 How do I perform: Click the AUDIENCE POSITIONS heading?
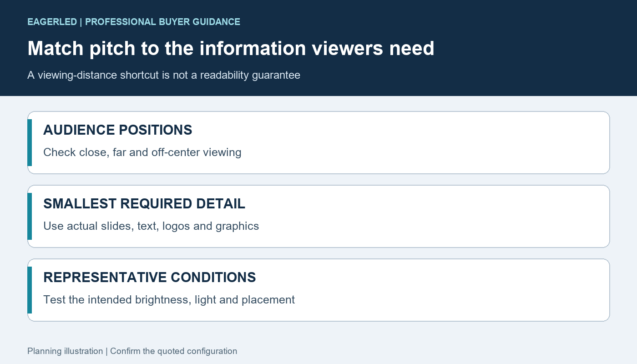117,130
